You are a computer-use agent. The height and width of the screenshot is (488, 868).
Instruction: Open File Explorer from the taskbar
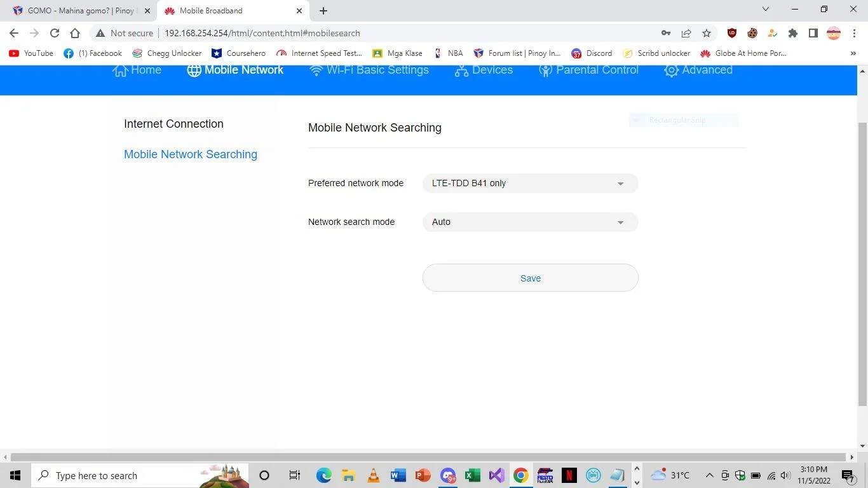click(x=348, y=475)
